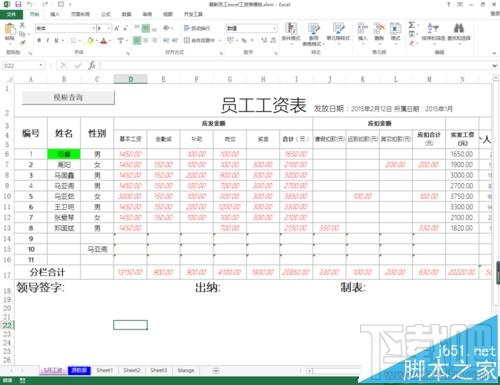Click the Orientation text angle icon
500x385 pixels.
point(166,28)
